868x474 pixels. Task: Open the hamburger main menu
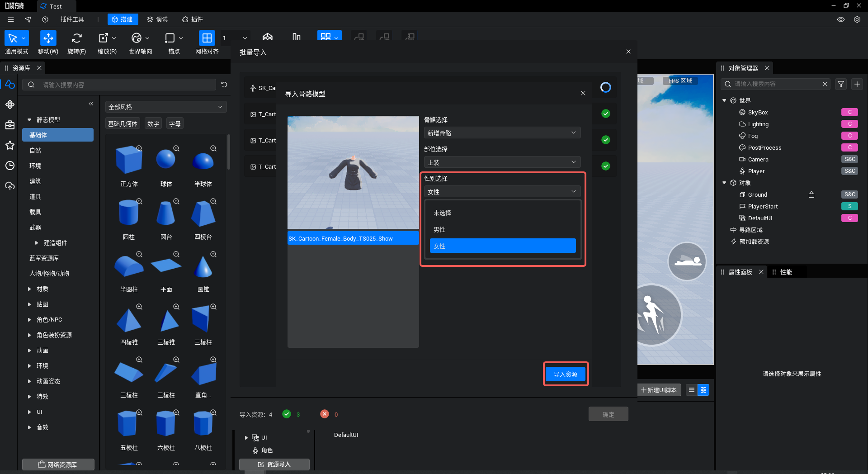(11, 19)
